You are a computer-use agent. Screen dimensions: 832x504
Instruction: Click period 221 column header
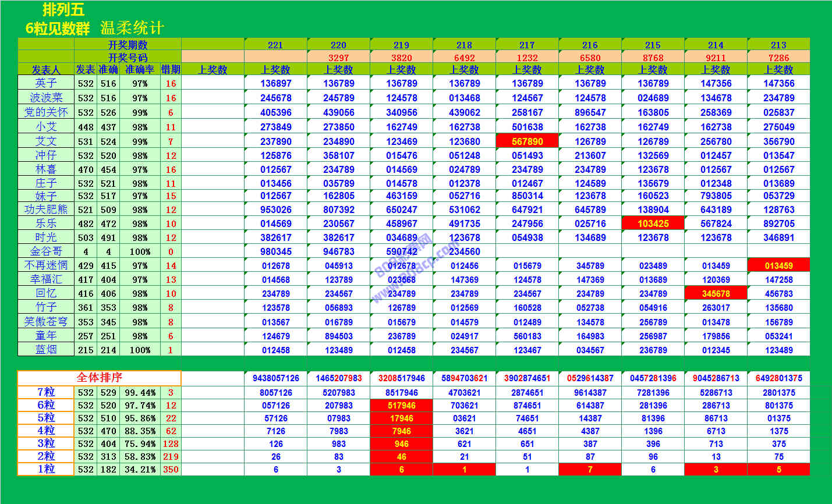click(x=275, y=45)
